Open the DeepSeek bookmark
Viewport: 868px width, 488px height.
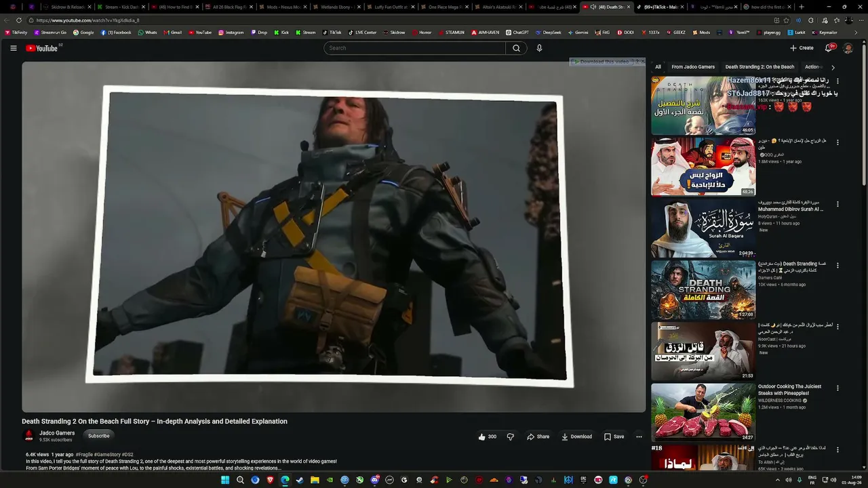(x=548, y=33)
